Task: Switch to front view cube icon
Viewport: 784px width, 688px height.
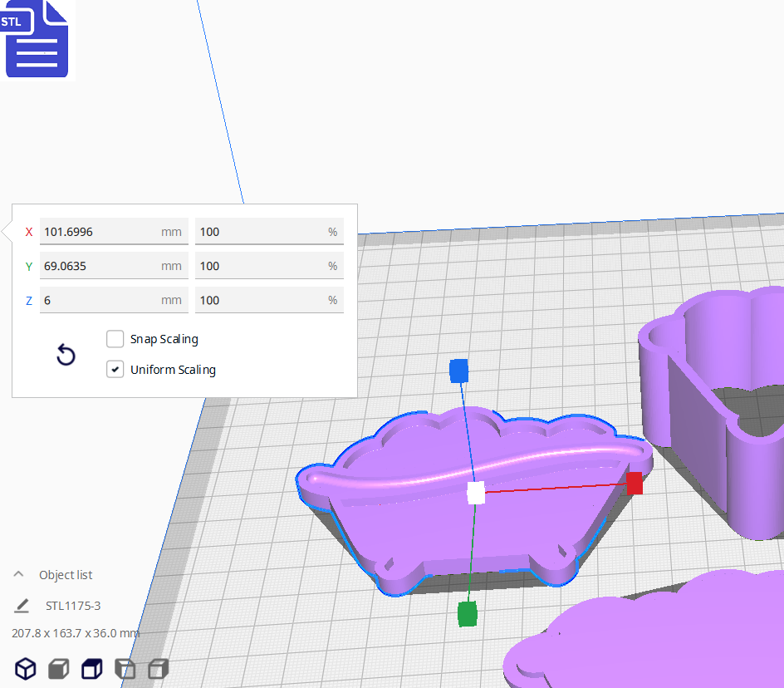Action: (x=58, y=668)
